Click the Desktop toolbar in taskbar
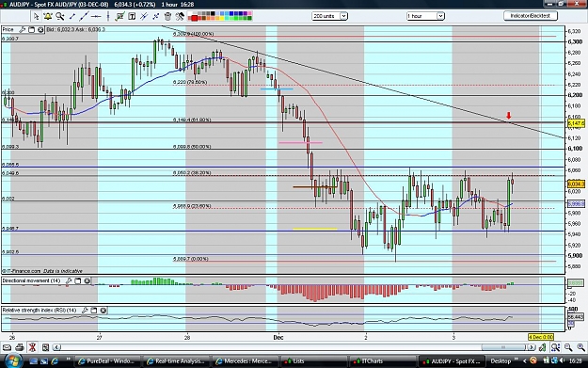The image size is (588, 368). pyautogui.click(x=501, y=361)
